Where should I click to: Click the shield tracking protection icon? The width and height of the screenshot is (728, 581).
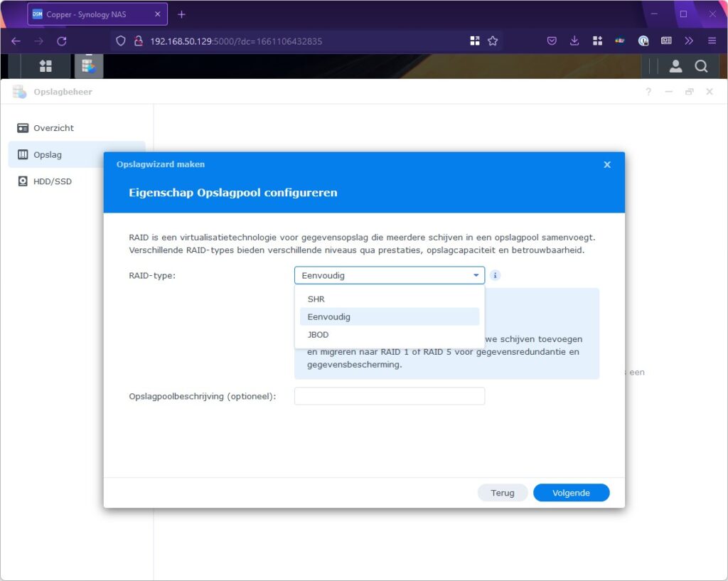click(x=121, y=41)
